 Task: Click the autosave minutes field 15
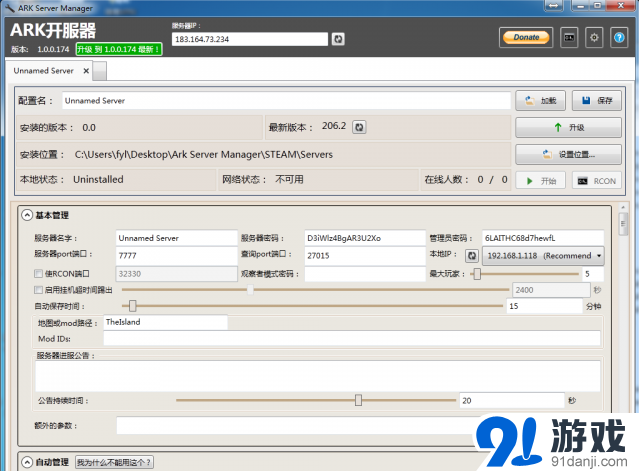click(x=545, y=306)
